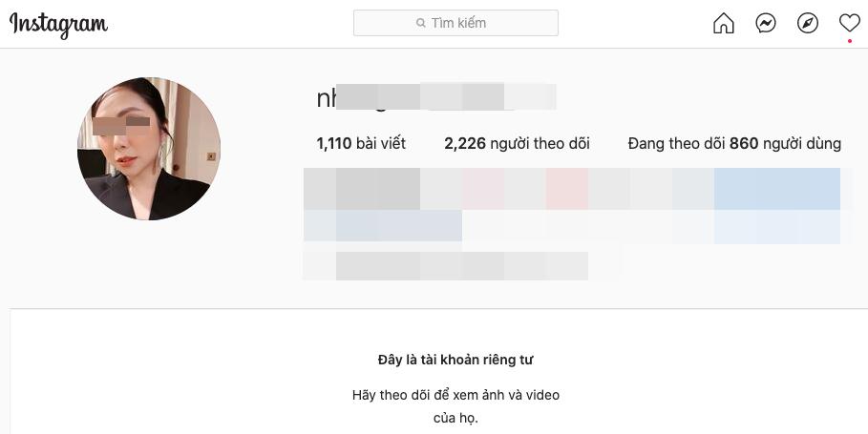Image resolution: width=868 pixels, height=434 pixels.
Task: Focus the Tìm kiếm search field
Action: coord(455,23)
